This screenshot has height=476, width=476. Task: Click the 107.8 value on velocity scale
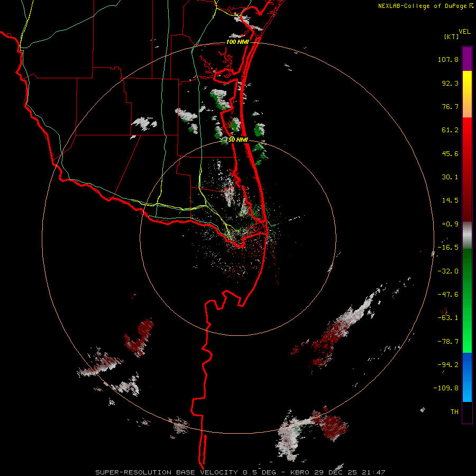(448, 59)
